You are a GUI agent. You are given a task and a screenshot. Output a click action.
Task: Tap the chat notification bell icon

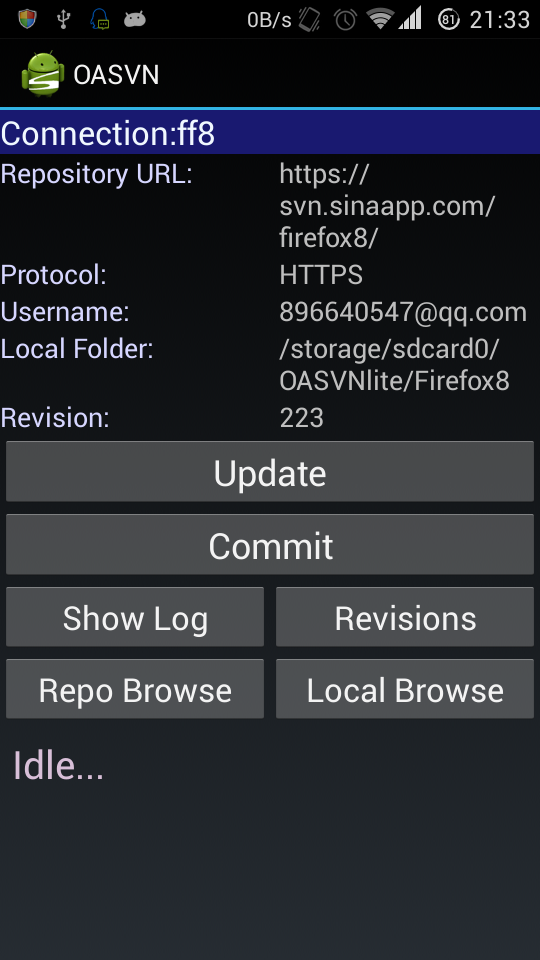coord(99,19)
